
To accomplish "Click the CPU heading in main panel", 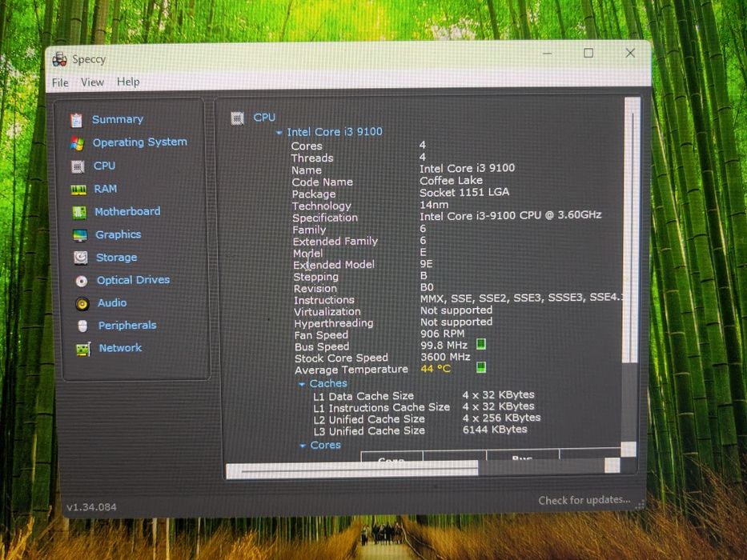I will [264, 117].
